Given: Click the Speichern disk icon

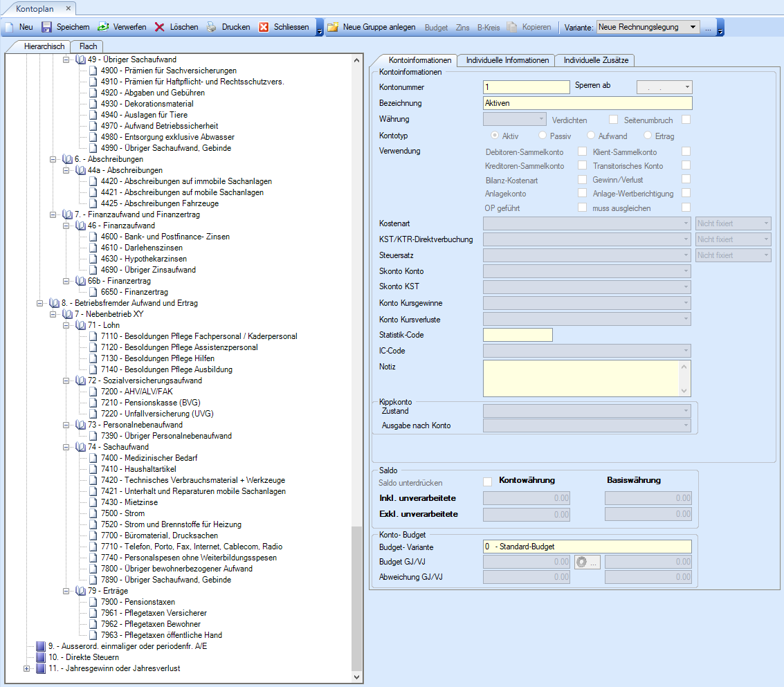Looking at the screenshot, I should tap(46, 27).
